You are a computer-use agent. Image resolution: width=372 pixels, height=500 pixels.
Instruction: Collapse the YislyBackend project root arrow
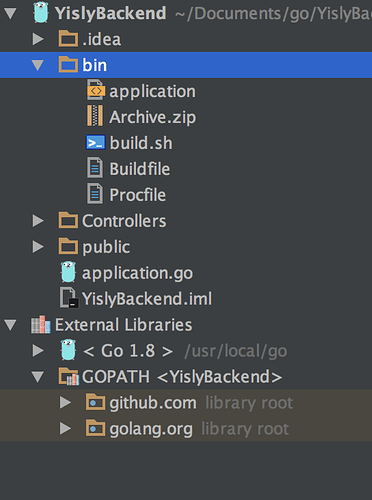[x=10, y=13]
